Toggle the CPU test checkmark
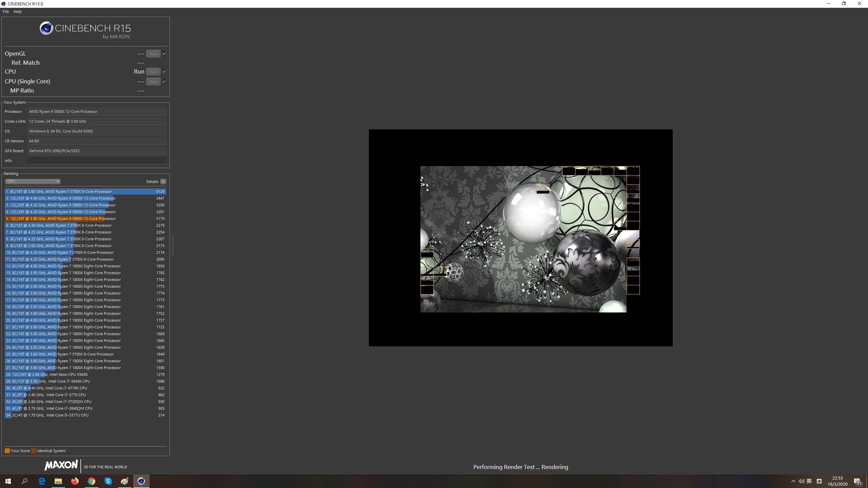This screenshot has width=868, height=488. (164, 72)
